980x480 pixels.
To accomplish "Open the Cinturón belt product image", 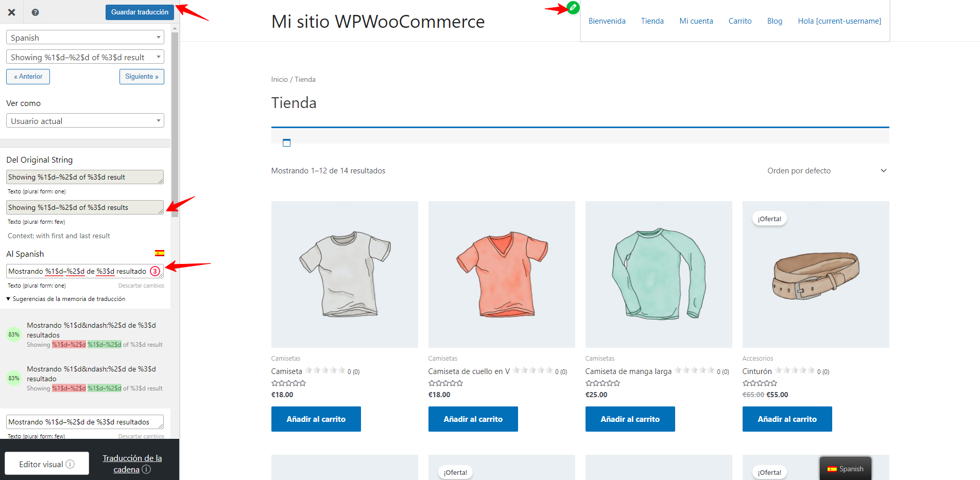I will (816, 274).
